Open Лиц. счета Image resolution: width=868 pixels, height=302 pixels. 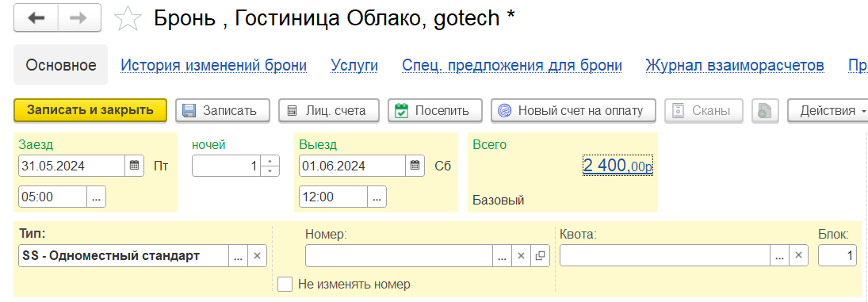(x=329, y=111)
